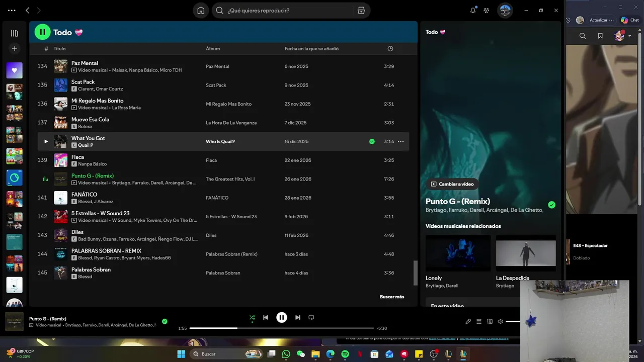Image resolution: width=644 pixels, height=362 pixels.
Task: Open File Explorer from the taskbar
Action: [x=315, y=354]
